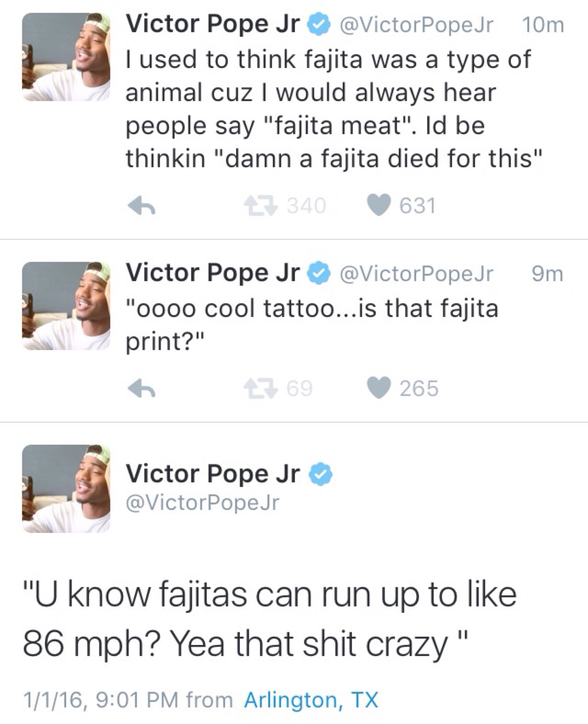Click the 9m timestamp

547,274
